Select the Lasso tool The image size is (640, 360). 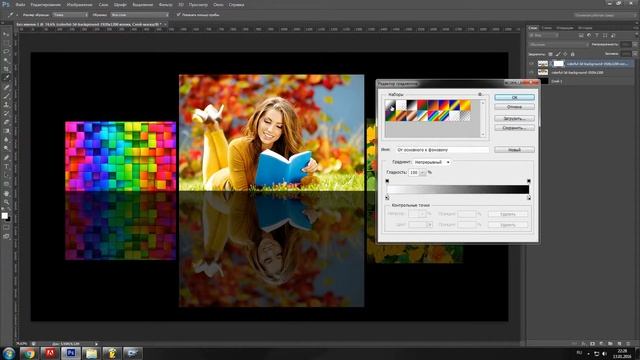6,51
